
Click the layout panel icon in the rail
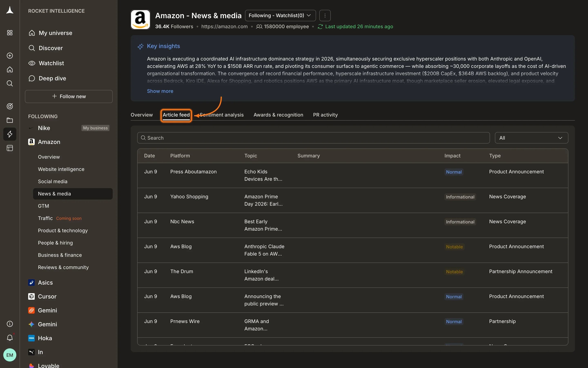[x=10, y=148]
